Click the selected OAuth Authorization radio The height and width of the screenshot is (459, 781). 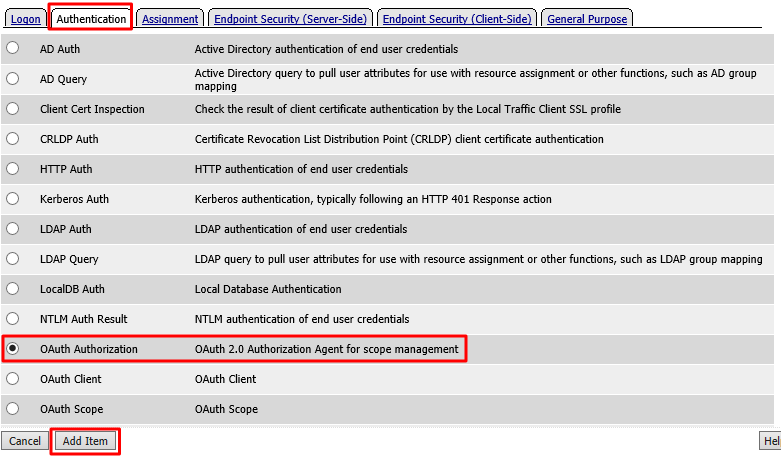coord(12,348)
